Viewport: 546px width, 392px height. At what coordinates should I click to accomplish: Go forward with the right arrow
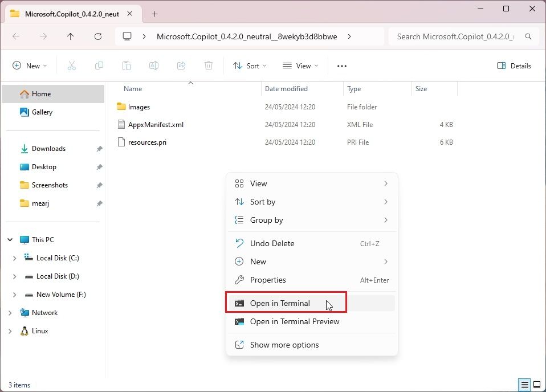[x=43, y=36]
